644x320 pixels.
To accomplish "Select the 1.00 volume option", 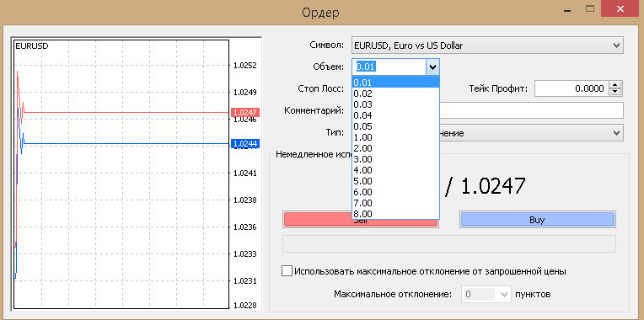I will tap(396, 137).
